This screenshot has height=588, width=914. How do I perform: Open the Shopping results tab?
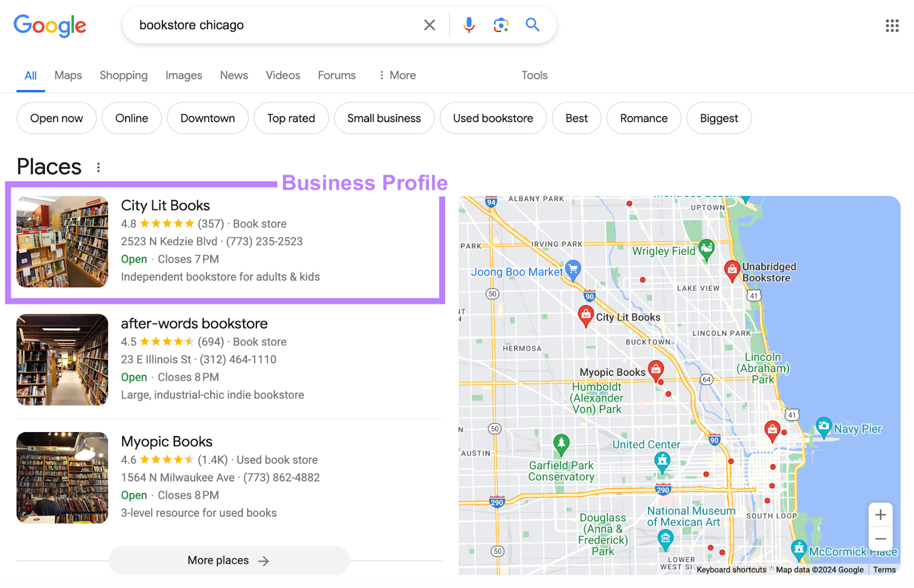tap(123, 75)
